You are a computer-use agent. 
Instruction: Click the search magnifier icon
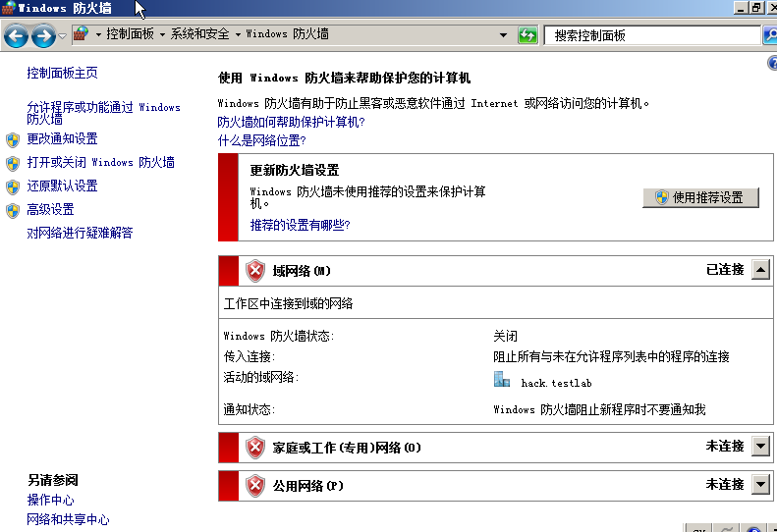769,35
